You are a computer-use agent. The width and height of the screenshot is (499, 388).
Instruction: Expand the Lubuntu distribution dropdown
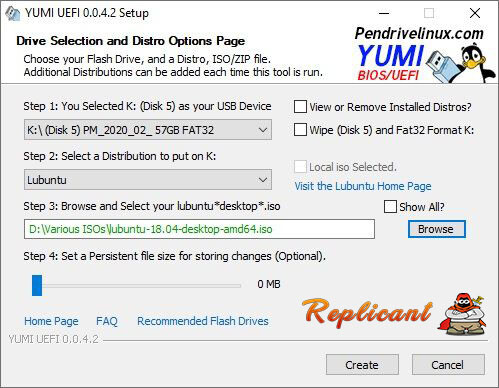[148, 180]
